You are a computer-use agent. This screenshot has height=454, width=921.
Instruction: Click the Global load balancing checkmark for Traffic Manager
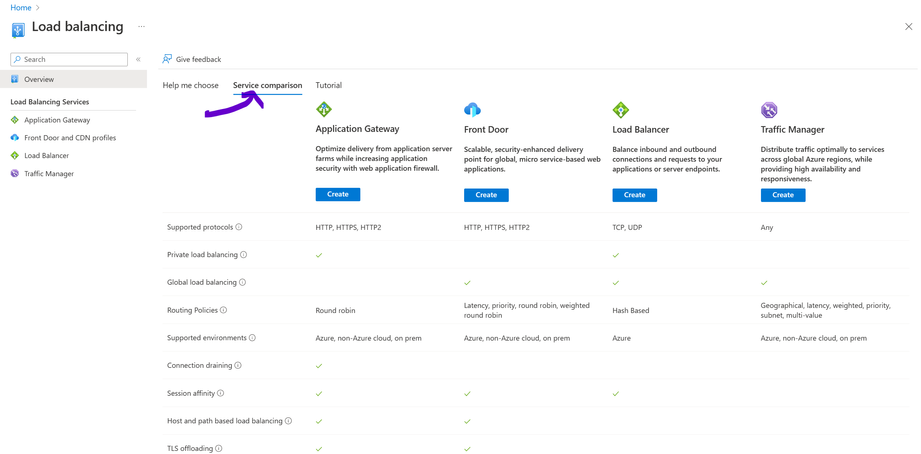point(764,283)
